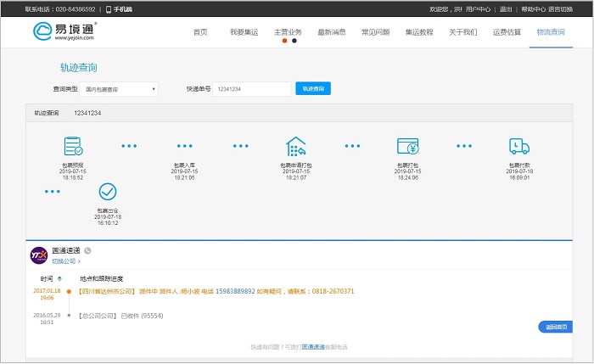Toggle time sort arrow next to 时间

(x=59, y=278)
